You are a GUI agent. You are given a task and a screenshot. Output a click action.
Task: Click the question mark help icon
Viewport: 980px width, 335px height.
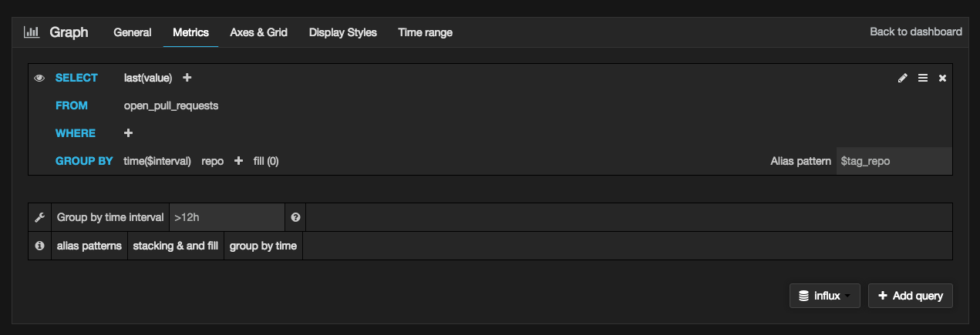pyautogui.click(x=295, y=217)
